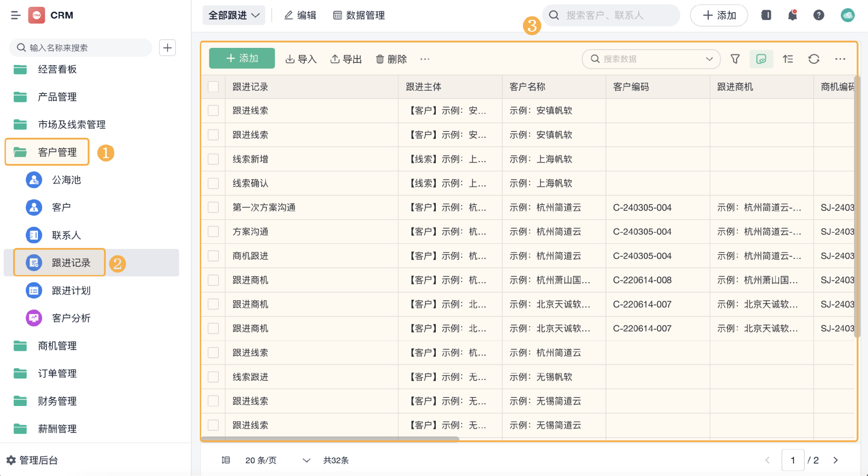The image size is (868, 476).
Task: Open 管理后台 at the bottom left
Action: tap(32, 460)
